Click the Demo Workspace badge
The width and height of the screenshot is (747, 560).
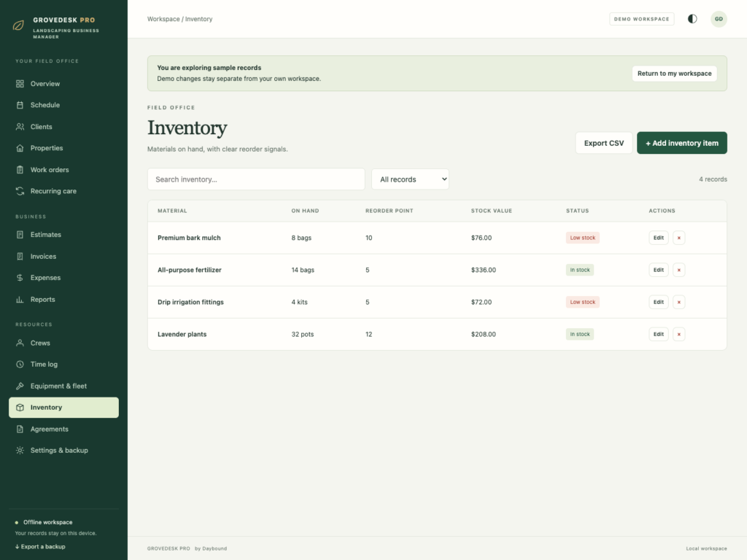641,19
